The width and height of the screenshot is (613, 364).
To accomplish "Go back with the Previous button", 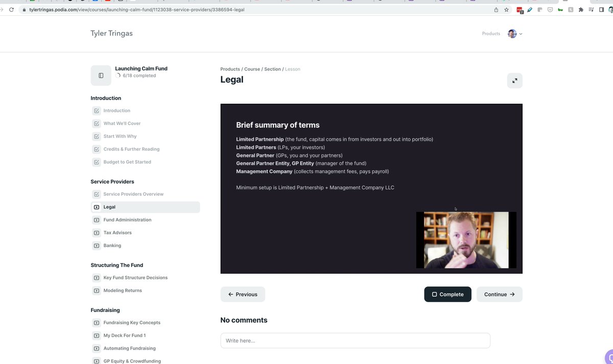I will click(243, 295).
